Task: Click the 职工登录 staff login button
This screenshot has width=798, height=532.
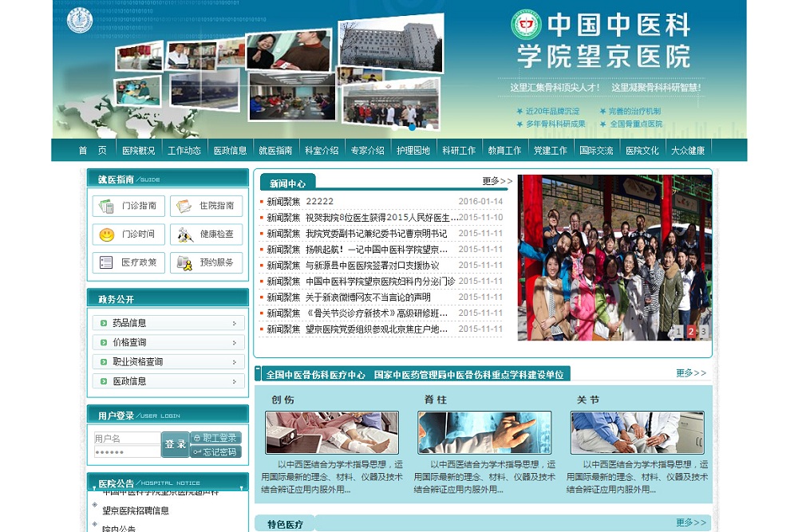Action: 215,438
